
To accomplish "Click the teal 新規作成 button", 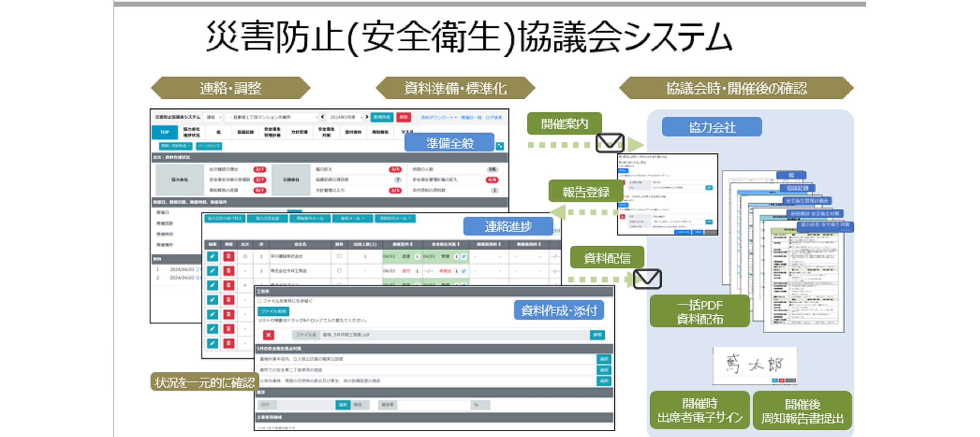I will click(381, 117).
